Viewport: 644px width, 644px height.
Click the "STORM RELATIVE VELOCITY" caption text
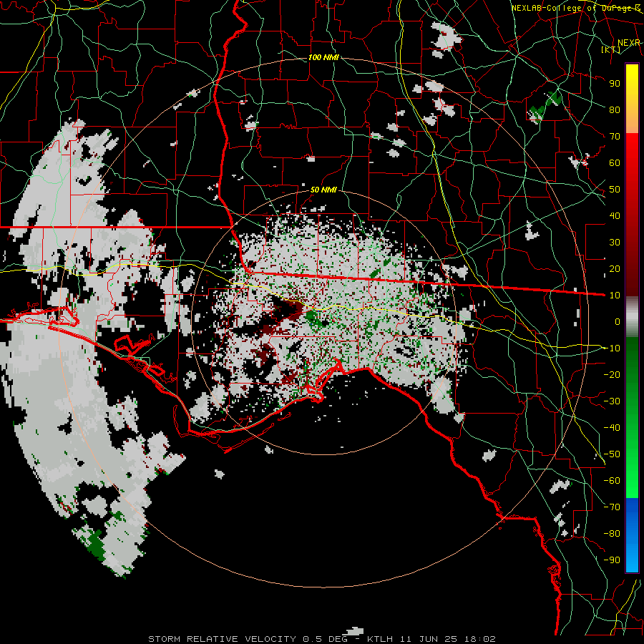tap(222, 639)
